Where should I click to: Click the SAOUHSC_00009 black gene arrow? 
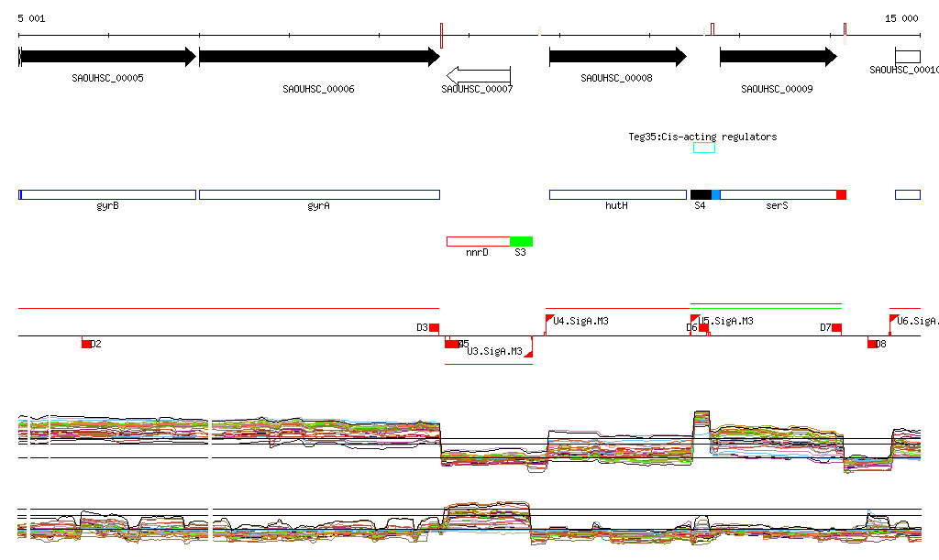tap(778, 57)
